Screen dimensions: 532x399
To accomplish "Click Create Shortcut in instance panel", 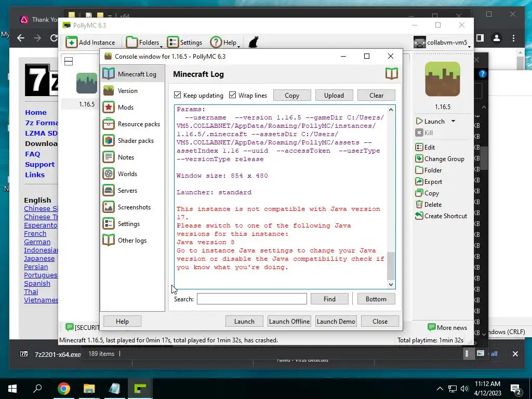I will click(441, 216).
